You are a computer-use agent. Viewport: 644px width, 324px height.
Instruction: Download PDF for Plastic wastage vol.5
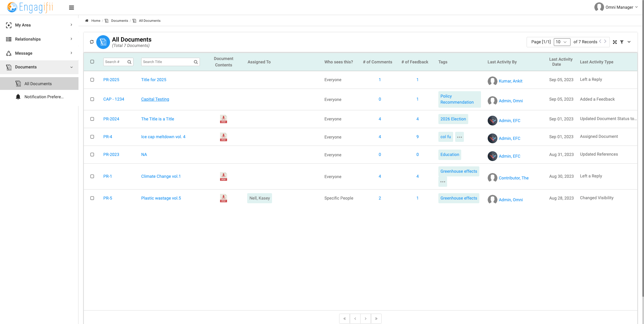223,198
